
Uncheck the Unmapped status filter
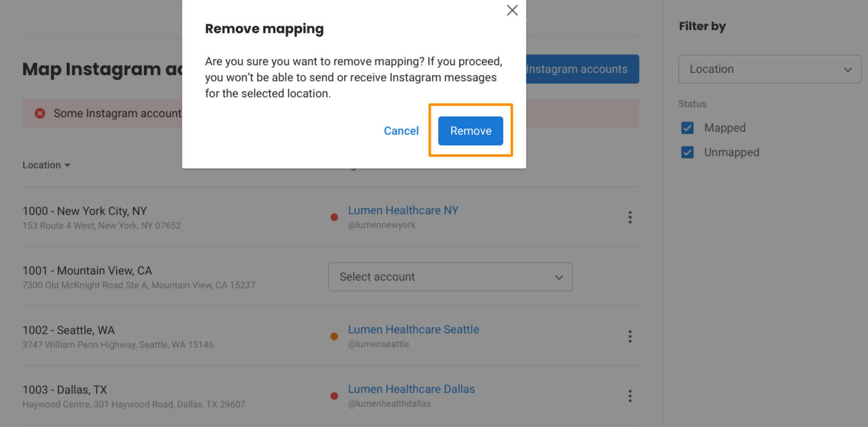(687, 152)
